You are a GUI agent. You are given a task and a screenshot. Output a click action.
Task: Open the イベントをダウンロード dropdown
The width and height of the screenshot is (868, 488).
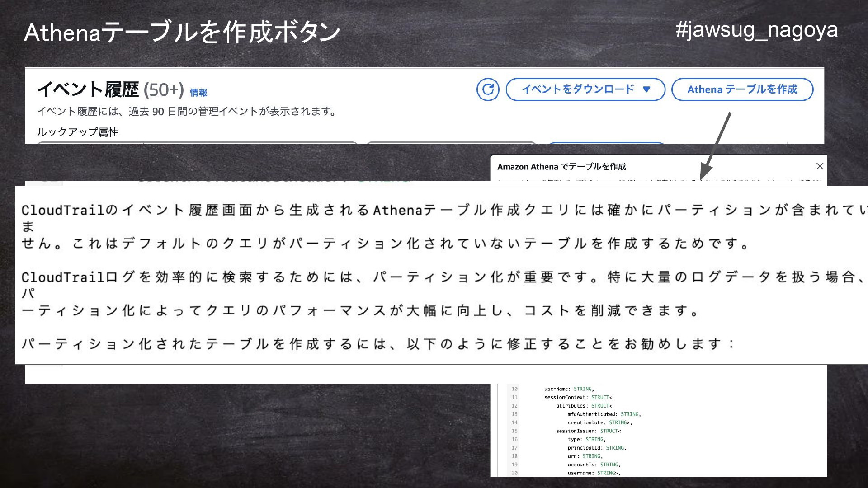point(585,89)
